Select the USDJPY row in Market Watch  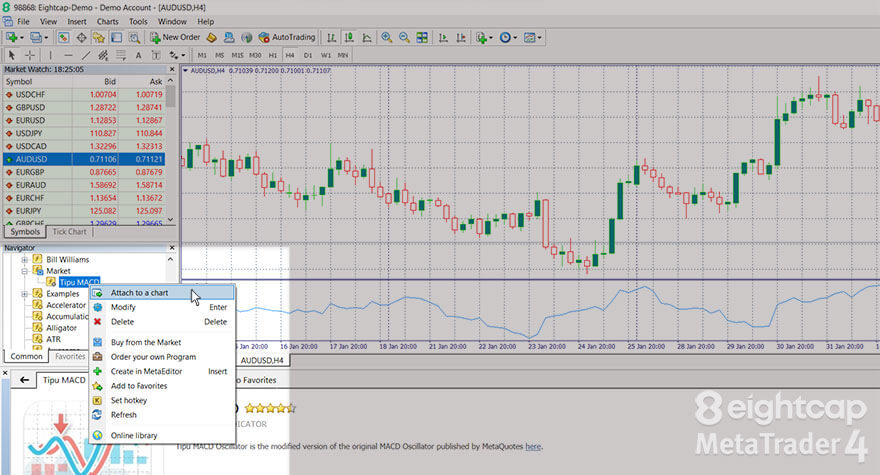coord(84,133)
